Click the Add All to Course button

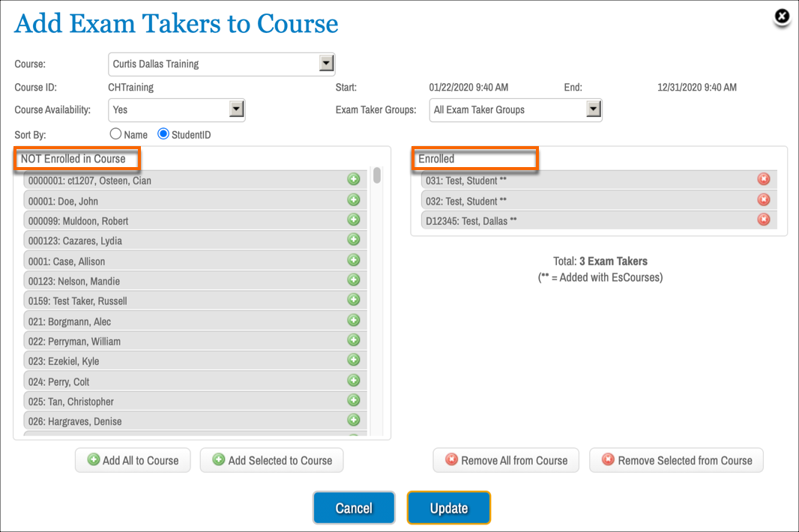tap(133, 460)
